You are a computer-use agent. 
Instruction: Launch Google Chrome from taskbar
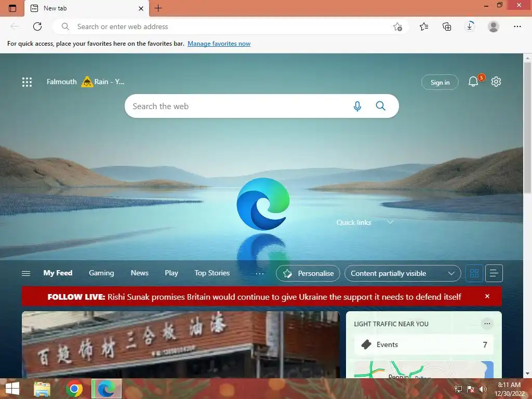point(74,389)
